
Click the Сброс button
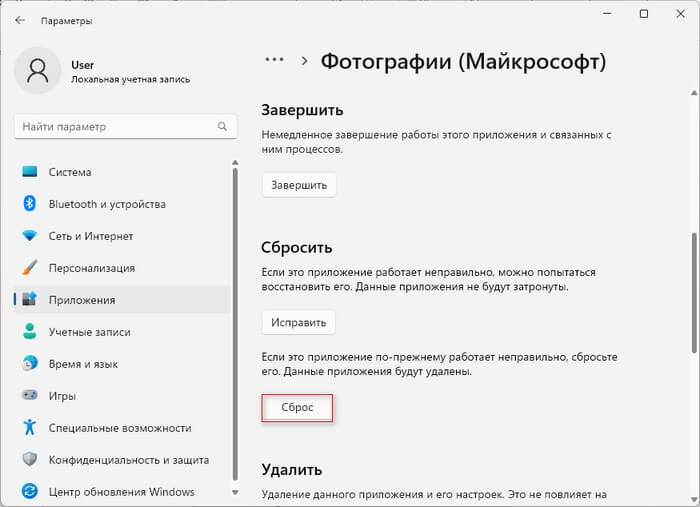click(297, 407)
